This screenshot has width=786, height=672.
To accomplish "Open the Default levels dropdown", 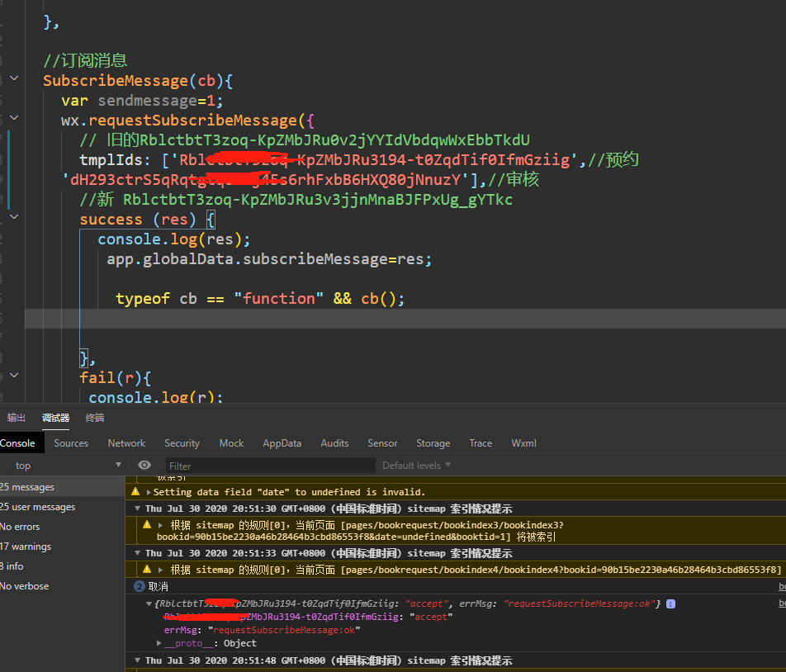I will click(416, 465).
